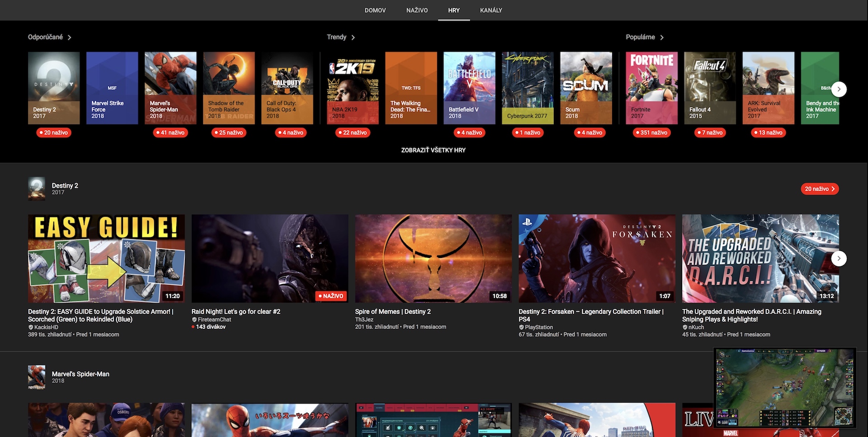The image size is (868, 437).
Task: Open the Raid Night video title
Action: 236,312
